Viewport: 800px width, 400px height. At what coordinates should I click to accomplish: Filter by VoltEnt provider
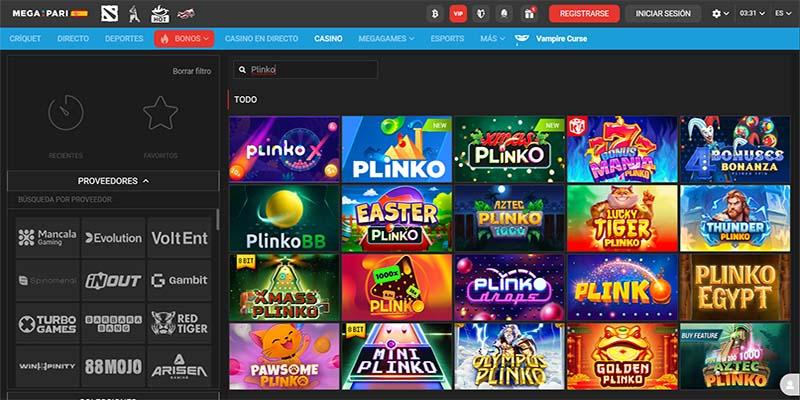[179, 238]
